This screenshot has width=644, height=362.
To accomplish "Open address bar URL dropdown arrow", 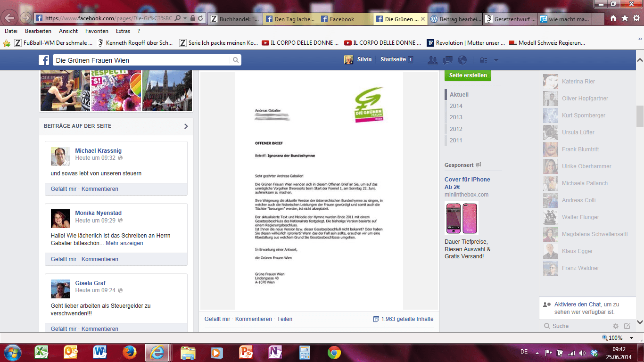I will (x=186, y=18).
